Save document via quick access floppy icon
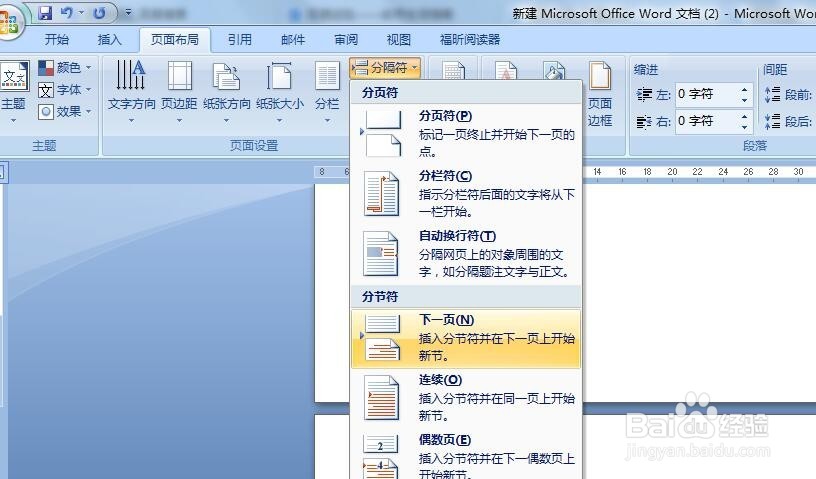The height and width of the screenshot is (479, 816). [45, 12]
